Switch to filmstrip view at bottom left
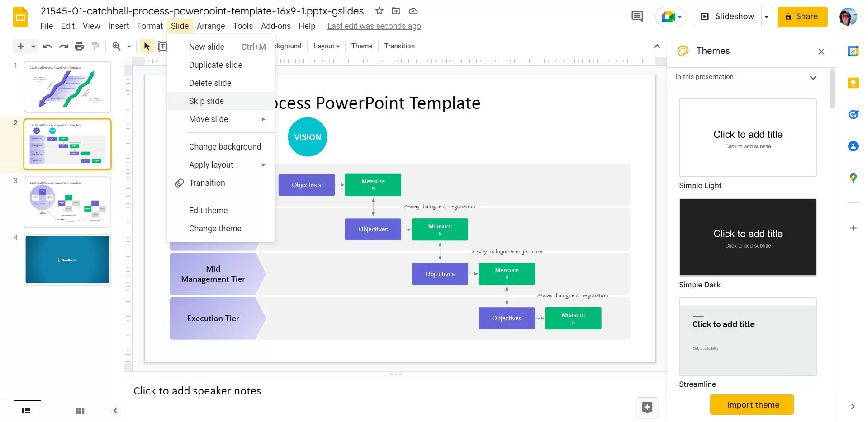868x422 pixels. point(26,411)
